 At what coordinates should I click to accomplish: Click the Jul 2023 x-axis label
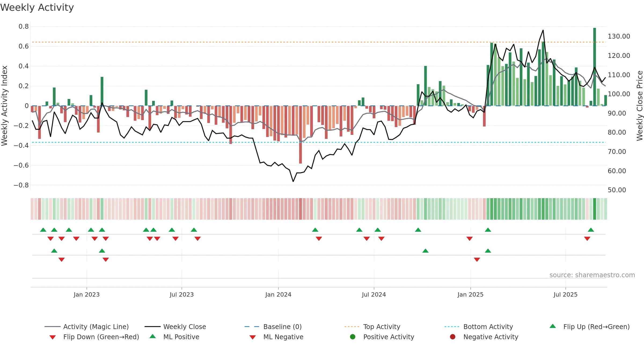pyautogui.click(x=182, y=294)
